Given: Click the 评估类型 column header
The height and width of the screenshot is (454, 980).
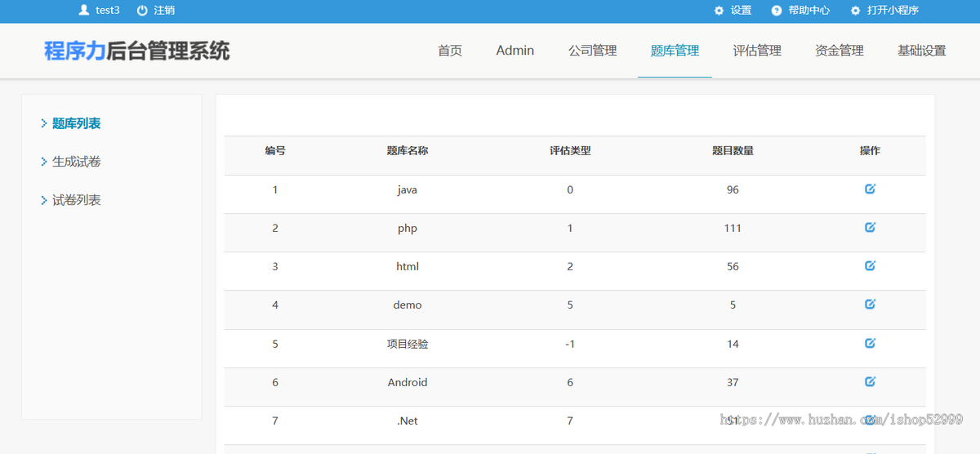Looking at the screenshot, I should point(570,151).
